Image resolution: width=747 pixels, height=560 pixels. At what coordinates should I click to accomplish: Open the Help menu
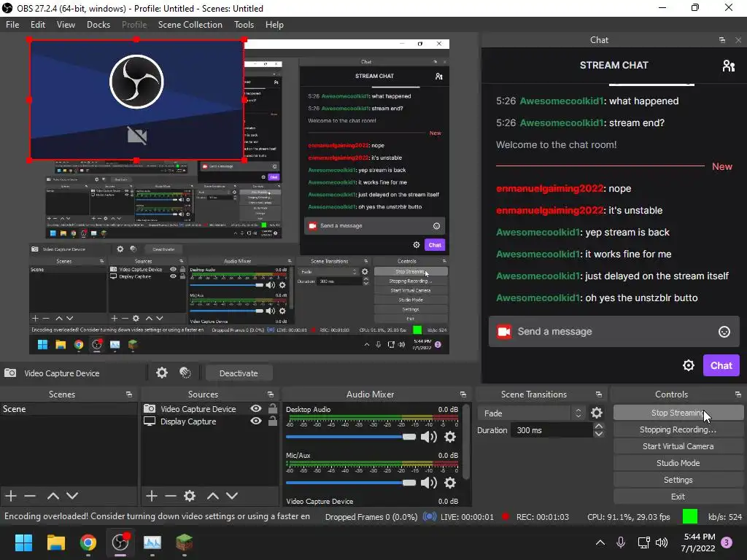[274, 25]
